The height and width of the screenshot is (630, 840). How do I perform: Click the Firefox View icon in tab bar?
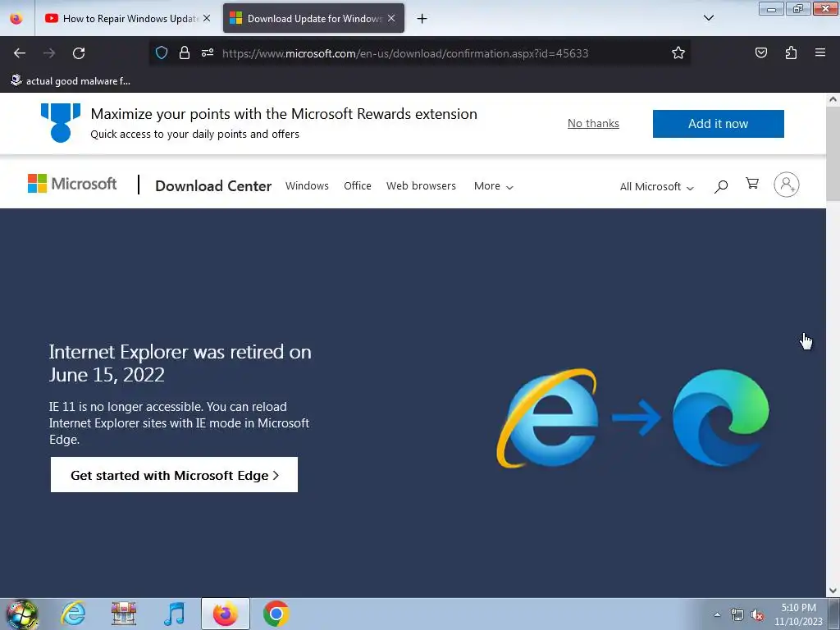tap(16, 19)
